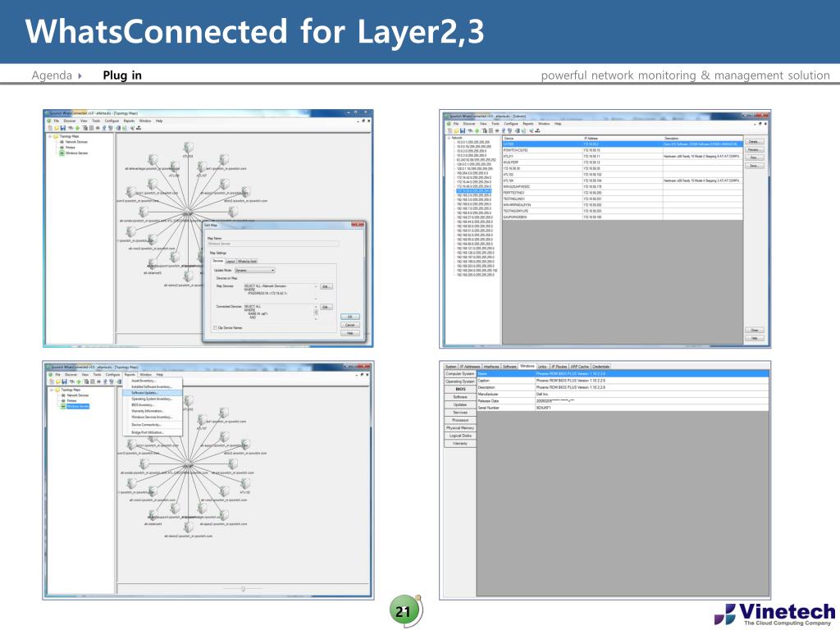Image resolution: width=840 pixels, height=630 pixels.
Task: Click the Close button in the Subnets window
Action: [x=755, y=330]
